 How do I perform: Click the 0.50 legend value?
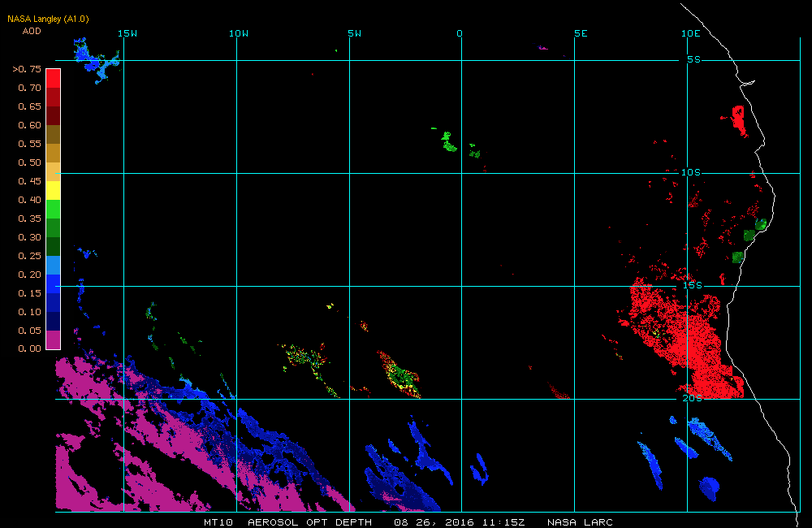pos(29,162)
